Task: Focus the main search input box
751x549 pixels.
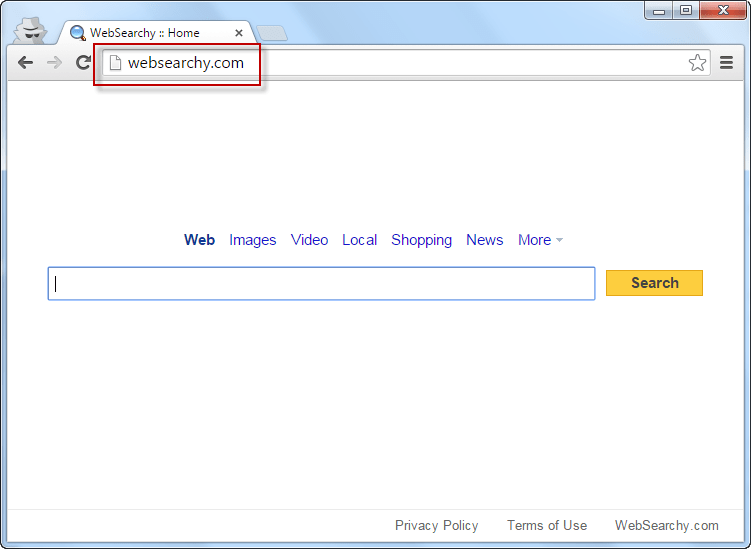Action: click(x=321, y=284)
